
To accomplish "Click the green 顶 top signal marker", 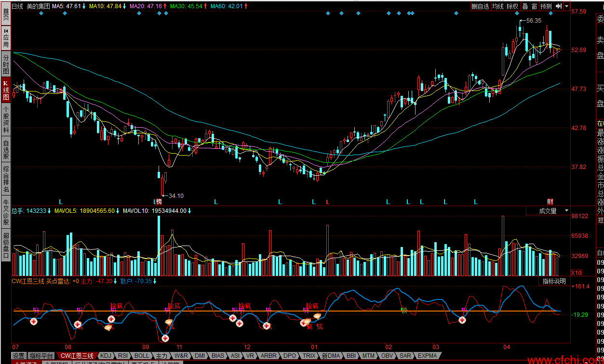I will (x=404, y=311).
